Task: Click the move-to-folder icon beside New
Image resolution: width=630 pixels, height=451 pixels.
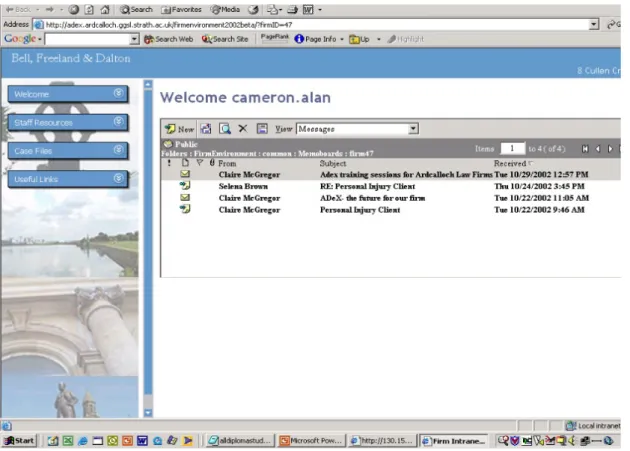Action: [206, 129]
